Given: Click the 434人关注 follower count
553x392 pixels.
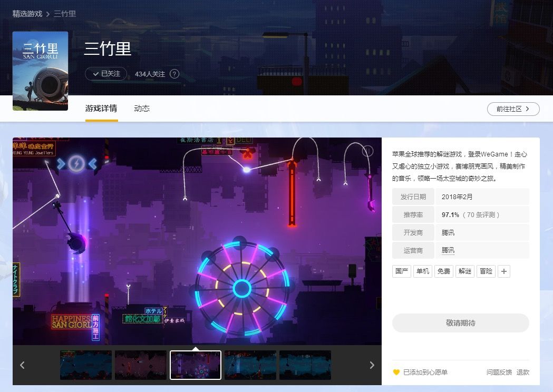Looking at the screenshot, I should (150, 74).
